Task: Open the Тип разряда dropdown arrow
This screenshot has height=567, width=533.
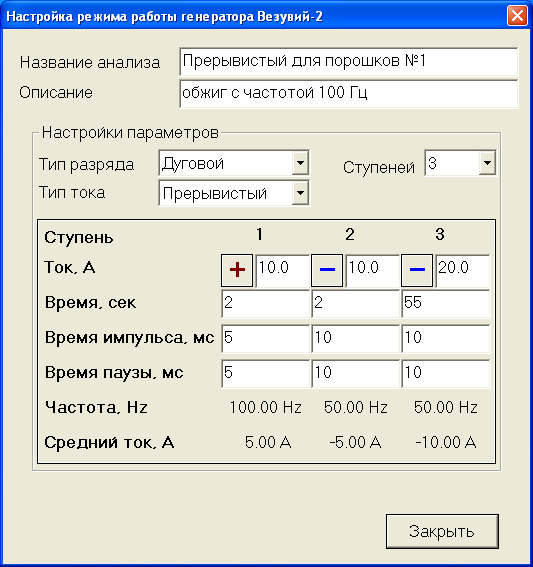Action: tap(300, 163)
